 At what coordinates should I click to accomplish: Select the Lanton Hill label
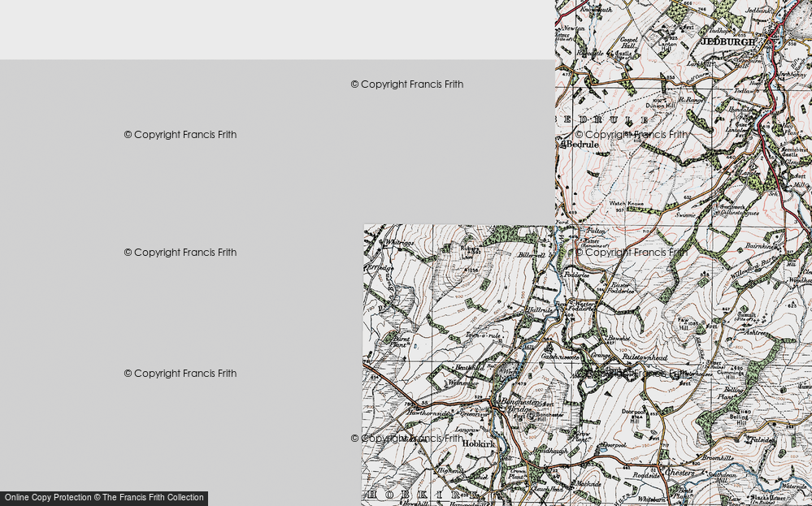tap(667, 48)
